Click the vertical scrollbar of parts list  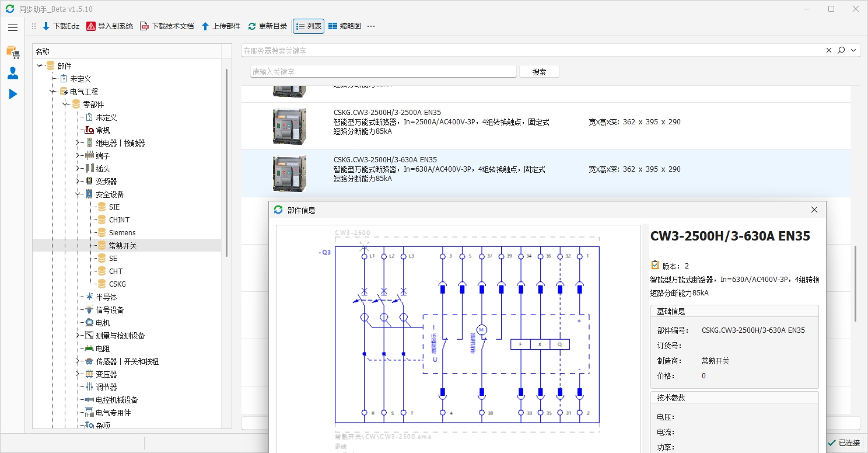coord(855,283)
